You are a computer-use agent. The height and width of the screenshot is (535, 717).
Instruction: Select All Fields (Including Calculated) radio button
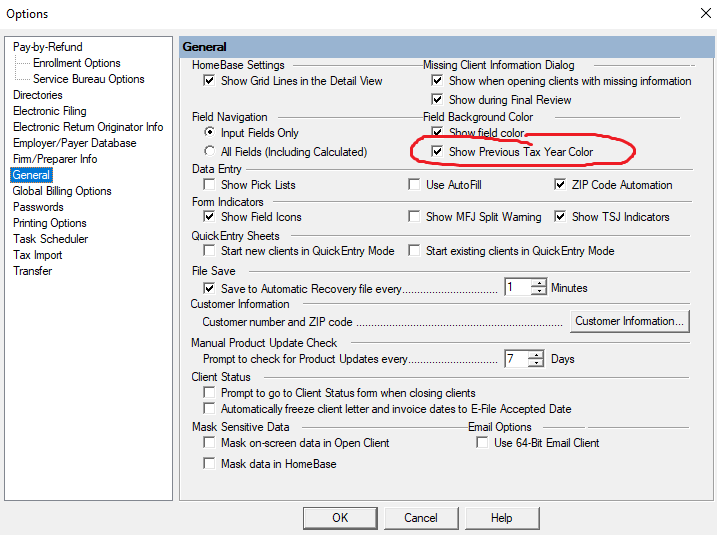coord(209,152)
